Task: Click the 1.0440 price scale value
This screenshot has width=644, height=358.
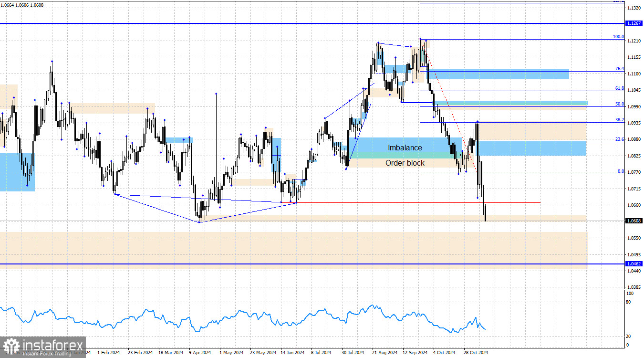Action: [634, 271]
